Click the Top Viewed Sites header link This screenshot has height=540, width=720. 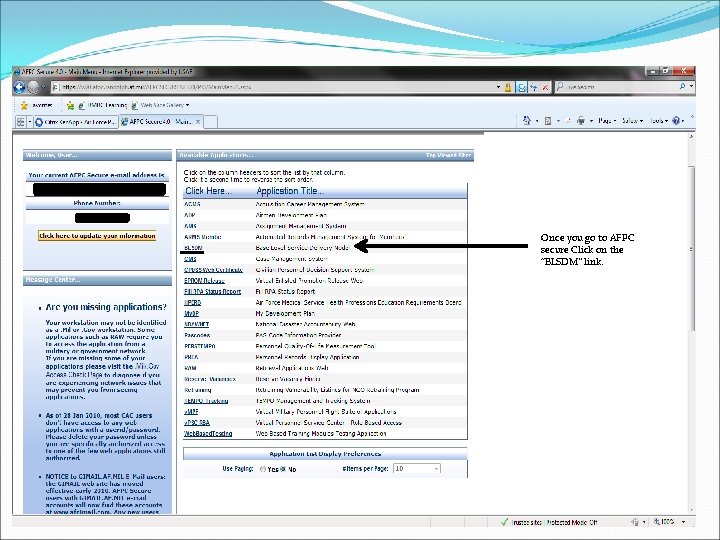click(448, 155)
